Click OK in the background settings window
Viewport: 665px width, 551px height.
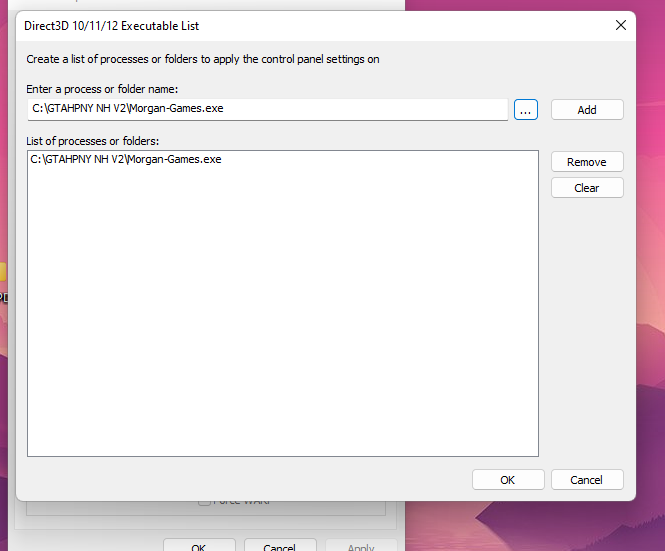pyautogui.click(x=199, y=545)
